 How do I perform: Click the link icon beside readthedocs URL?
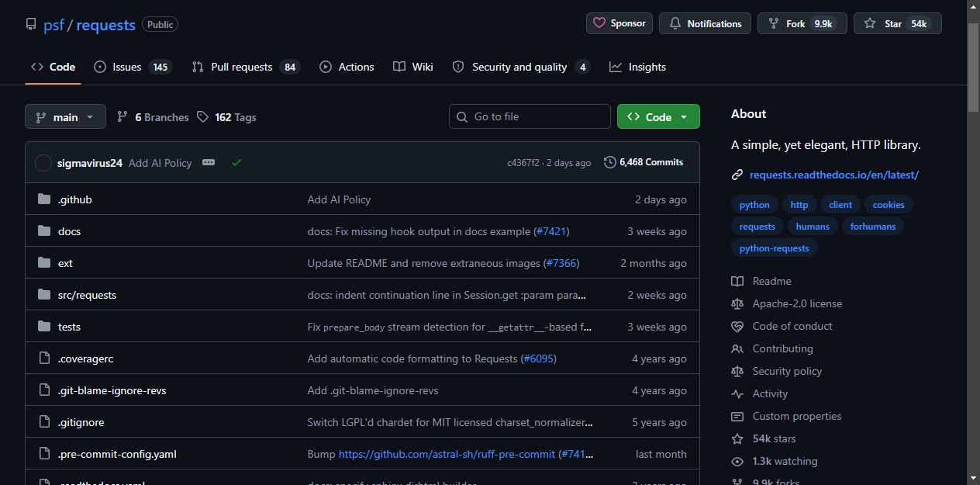point(737,175)
